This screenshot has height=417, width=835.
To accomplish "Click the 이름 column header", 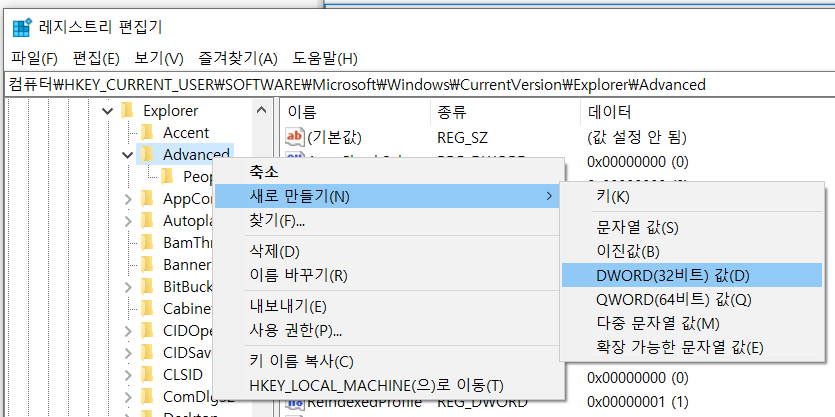I will [355, 112].
